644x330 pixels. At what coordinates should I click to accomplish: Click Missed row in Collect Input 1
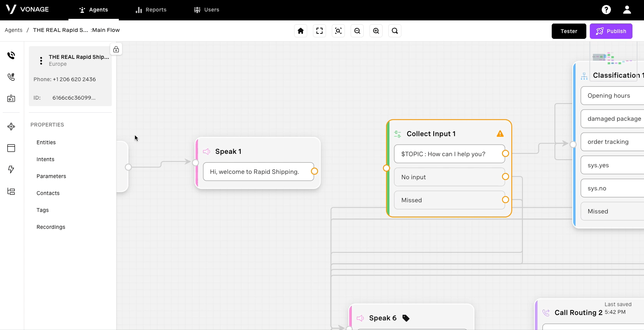pyautogui.click(x=449, y=200)
